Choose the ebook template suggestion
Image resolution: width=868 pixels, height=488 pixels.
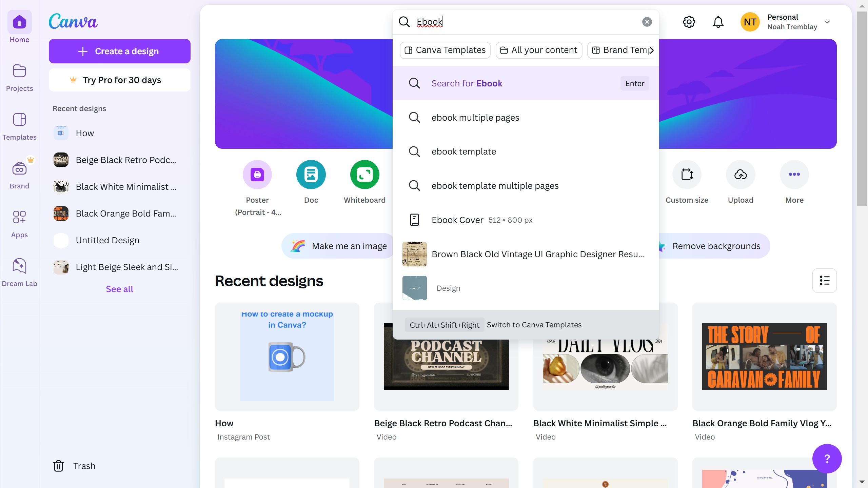coord(463,151)
